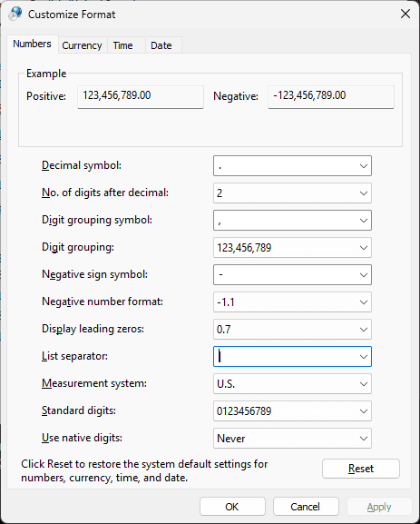The image size is (420, 524).
Task: Click the Apply button
Action: [379, 507]
